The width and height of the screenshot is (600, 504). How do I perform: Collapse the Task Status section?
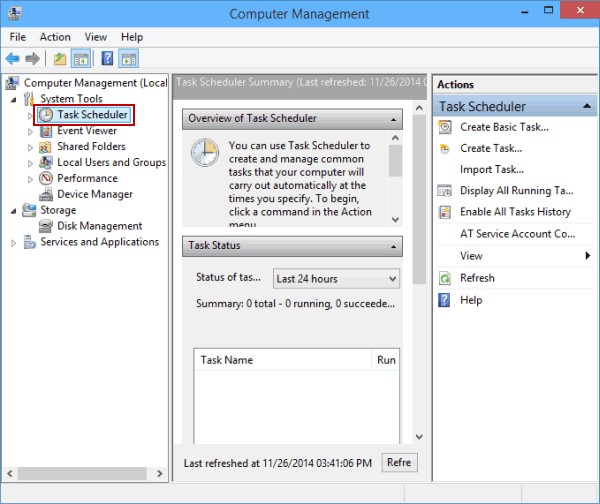pos(395,246)
